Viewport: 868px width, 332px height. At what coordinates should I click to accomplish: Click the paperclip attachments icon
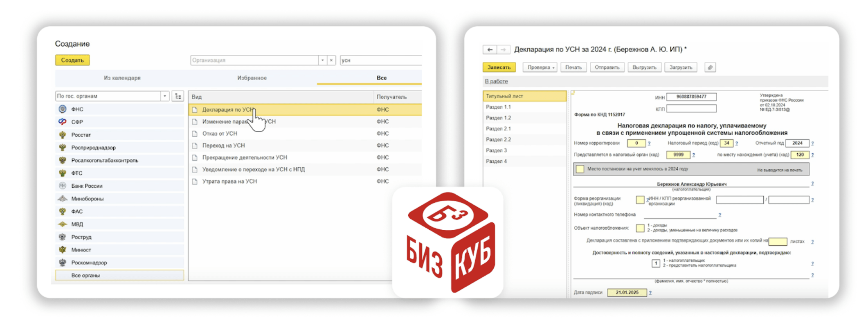pyautogui.click(x=710, y=67)
